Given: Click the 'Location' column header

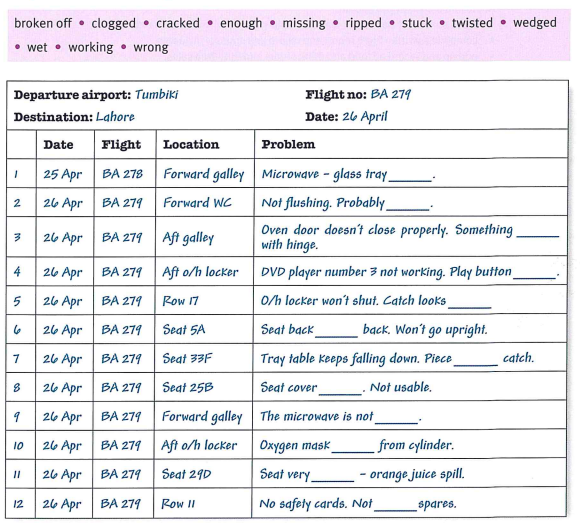Looking at the screenshot, I should point(191,144).
